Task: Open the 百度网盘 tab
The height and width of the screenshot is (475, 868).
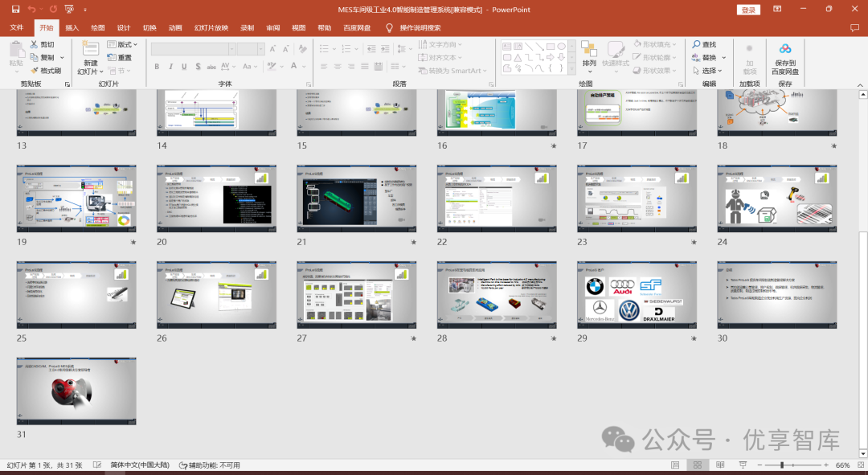Action: click(x=357, y=27)
